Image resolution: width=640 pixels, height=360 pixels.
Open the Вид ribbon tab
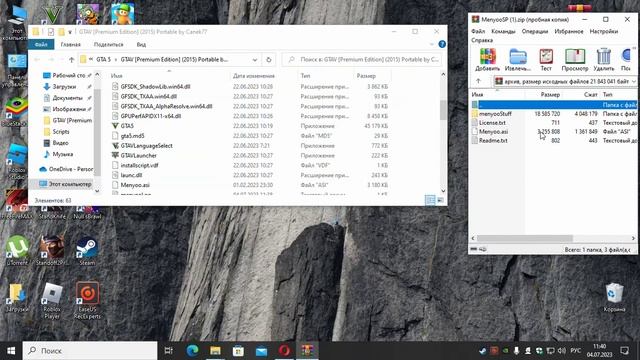[x=141, y=44]
